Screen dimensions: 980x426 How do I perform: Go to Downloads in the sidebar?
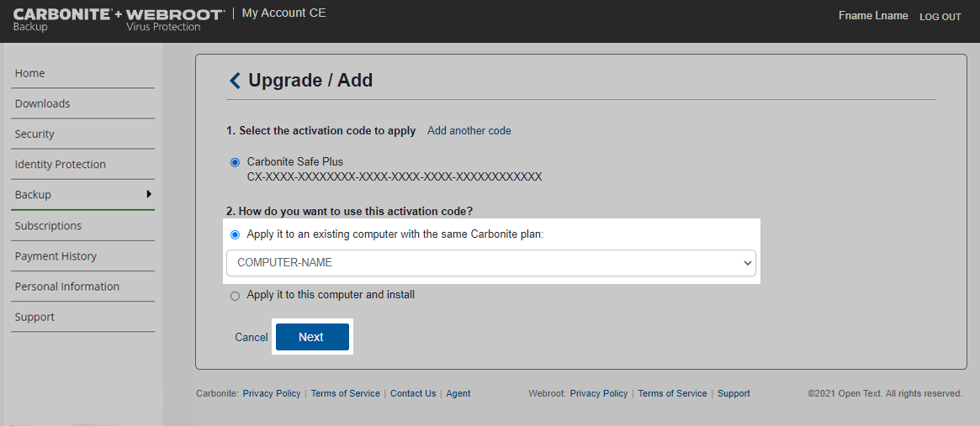[83, 103]
